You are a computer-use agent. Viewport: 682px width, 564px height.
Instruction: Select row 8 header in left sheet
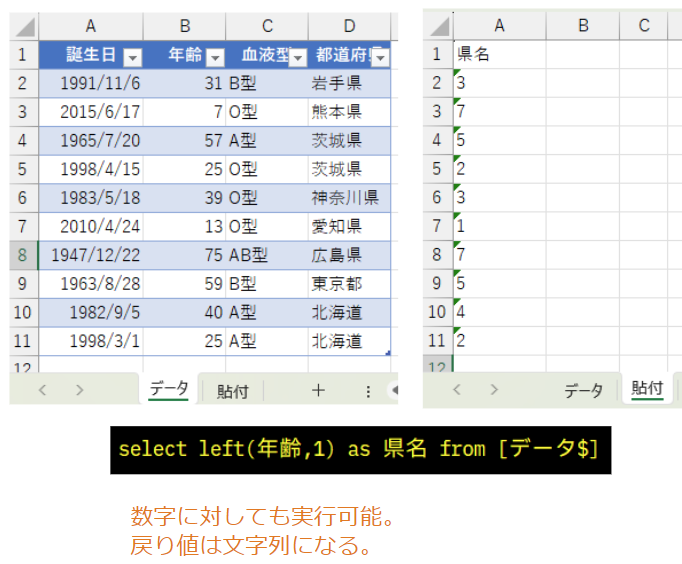point(23,255)
